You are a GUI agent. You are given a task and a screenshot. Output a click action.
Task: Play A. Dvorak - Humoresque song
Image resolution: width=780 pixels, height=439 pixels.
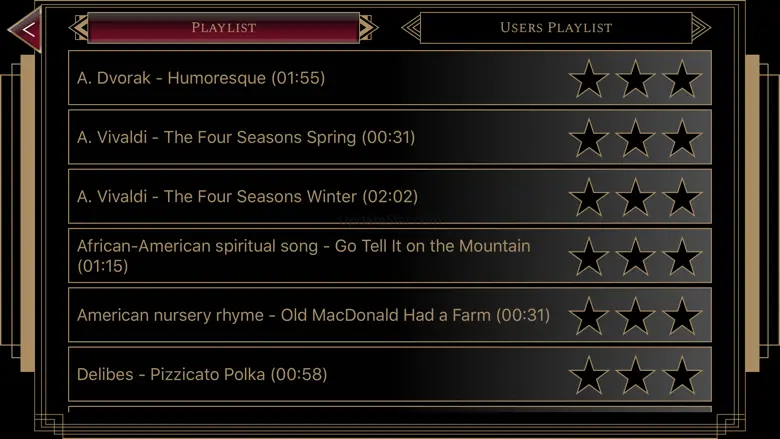coord(201,78)
